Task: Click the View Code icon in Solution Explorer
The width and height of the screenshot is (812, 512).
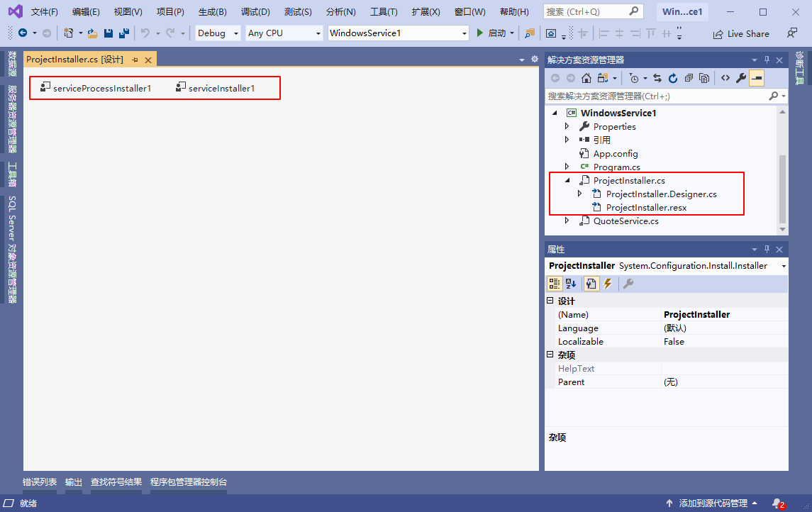Action: (x=725, y=78)
